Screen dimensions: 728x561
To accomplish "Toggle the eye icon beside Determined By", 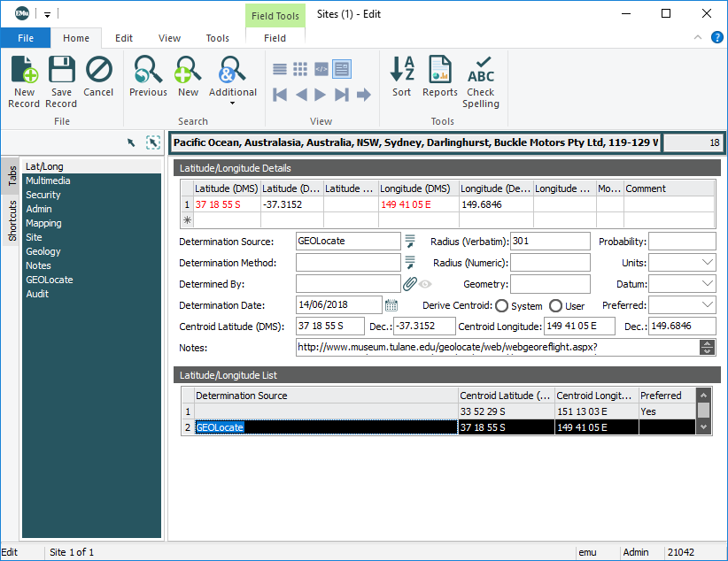I will [x=425, y=284].
